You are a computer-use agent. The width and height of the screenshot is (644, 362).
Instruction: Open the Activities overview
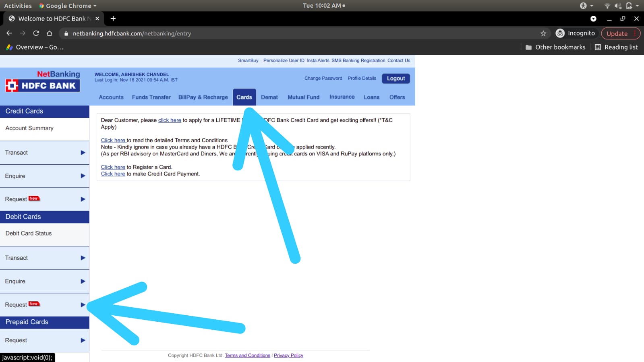18,6
